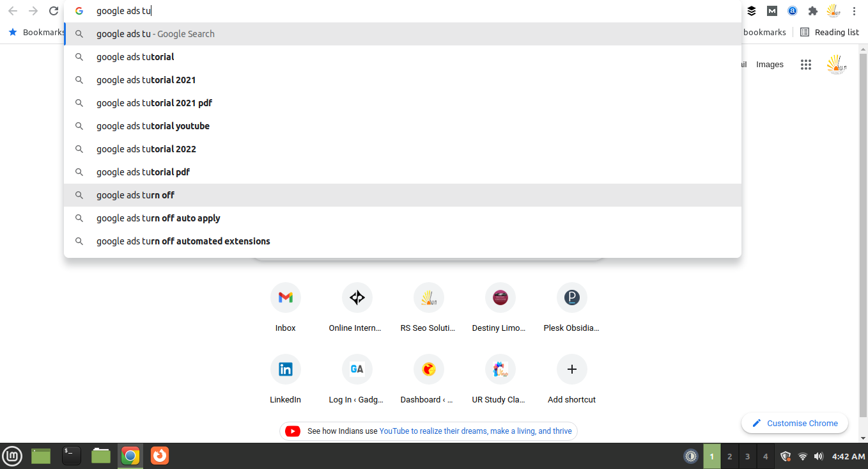Pick the 'google ads tutorial 2022' suggestion
Screen dimensions: 868x469
tap(403, 149)
